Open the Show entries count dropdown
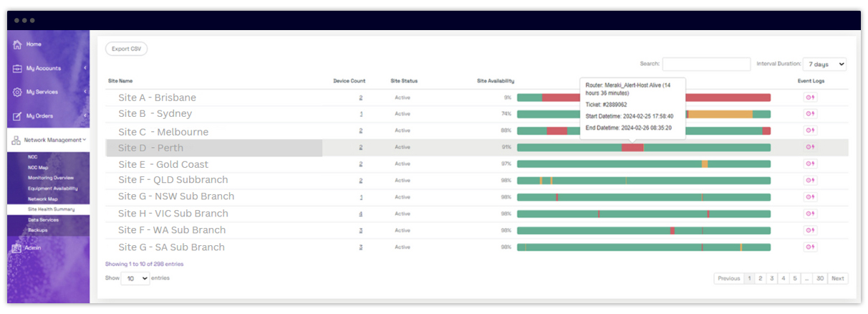The width and height of the screenshot is (868, 314). pos(135,278)
